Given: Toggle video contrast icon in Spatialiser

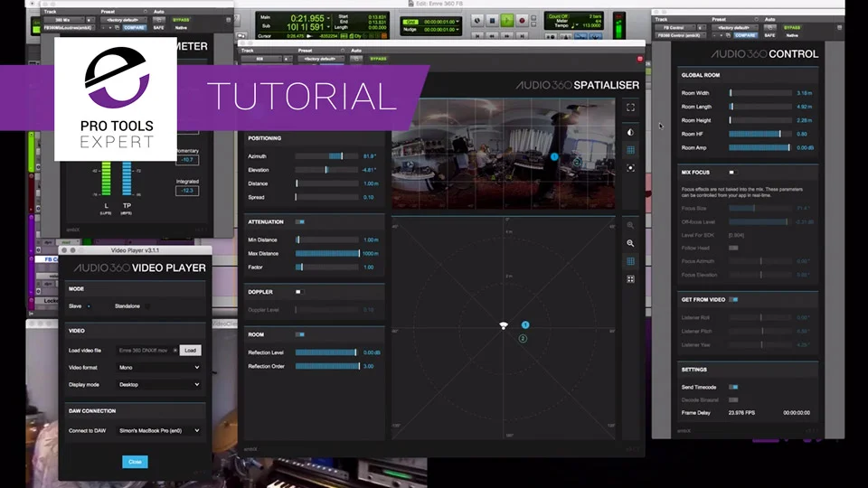Looking at the screenshot, I should coord(630,132).
